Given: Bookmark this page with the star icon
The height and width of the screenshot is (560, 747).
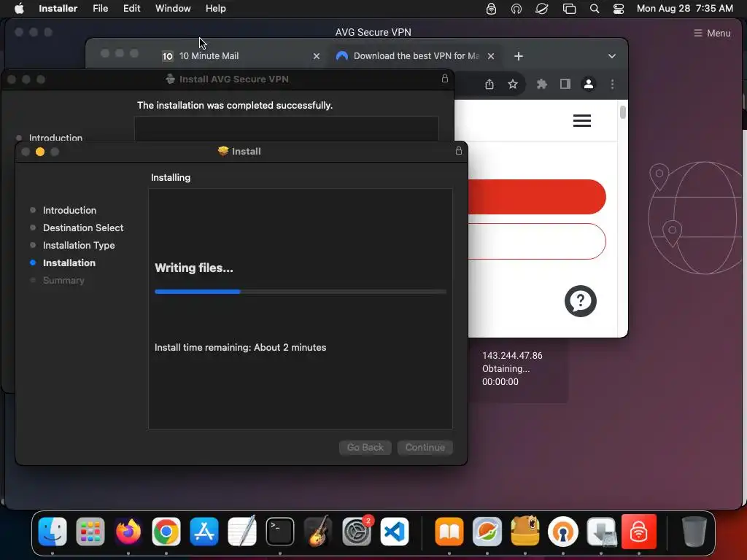Looking at the screenshot, I should [x=513, y=85].
